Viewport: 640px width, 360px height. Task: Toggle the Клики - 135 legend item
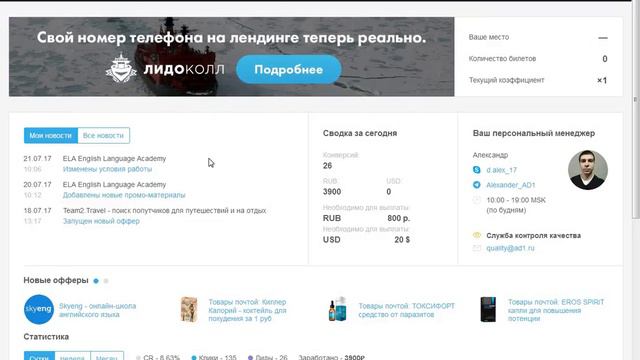pos(214,358)
